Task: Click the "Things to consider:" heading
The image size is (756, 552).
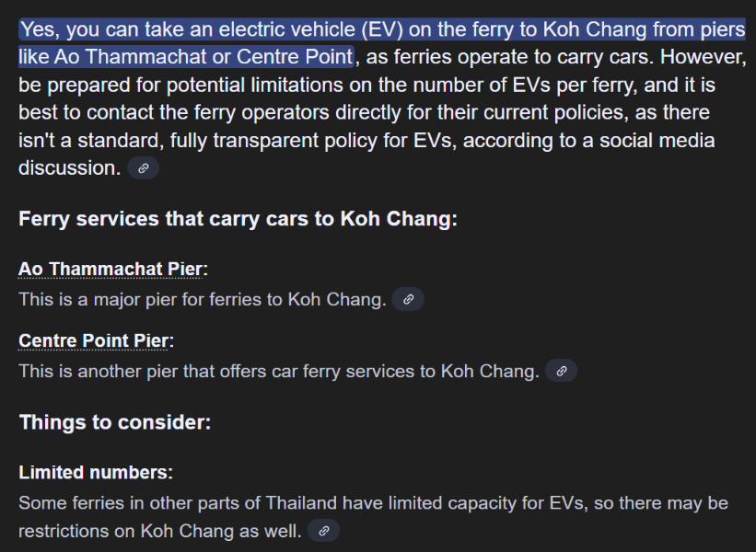Action: click(115, 422)
